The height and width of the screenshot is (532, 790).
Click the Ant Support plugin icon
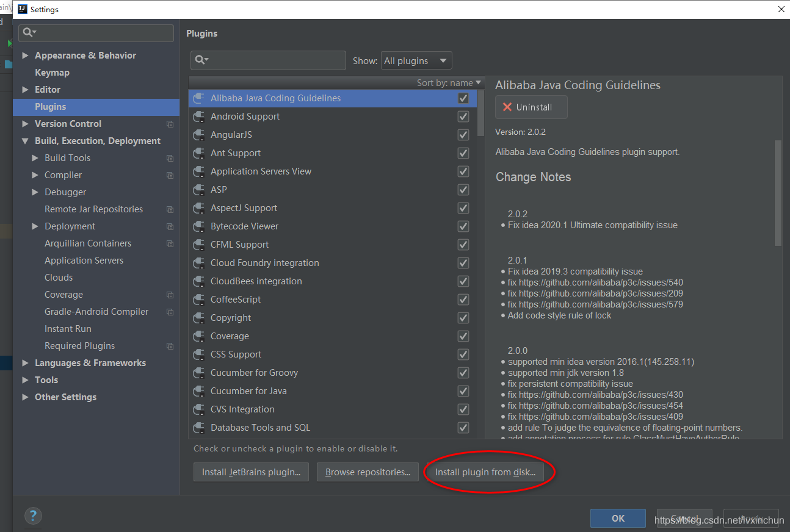(x=198, y=153)
